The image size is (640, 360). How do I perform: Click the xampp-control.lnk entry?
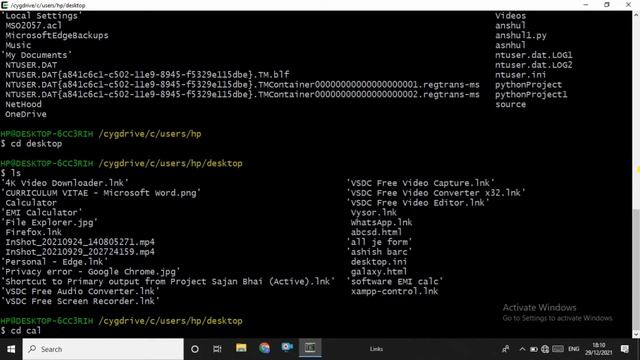pos(394,291)
